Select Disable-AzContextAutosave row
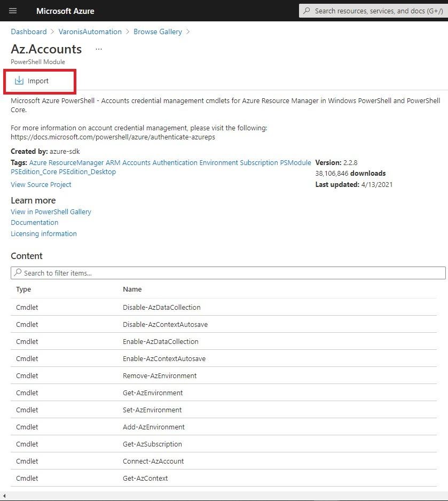Image resolution: width=448 pixels, height=501 pixels. [x=224, y=324]
